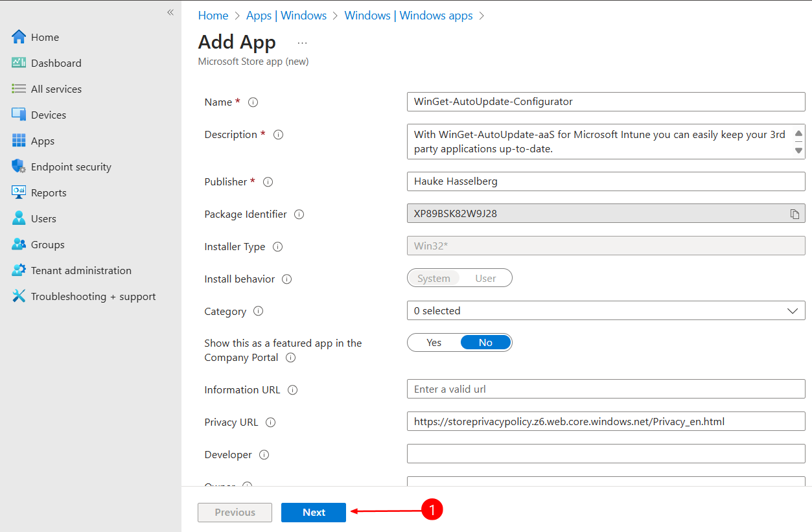
Task: Show info tooltip for Publisher
Action: (x=268, y=182)
